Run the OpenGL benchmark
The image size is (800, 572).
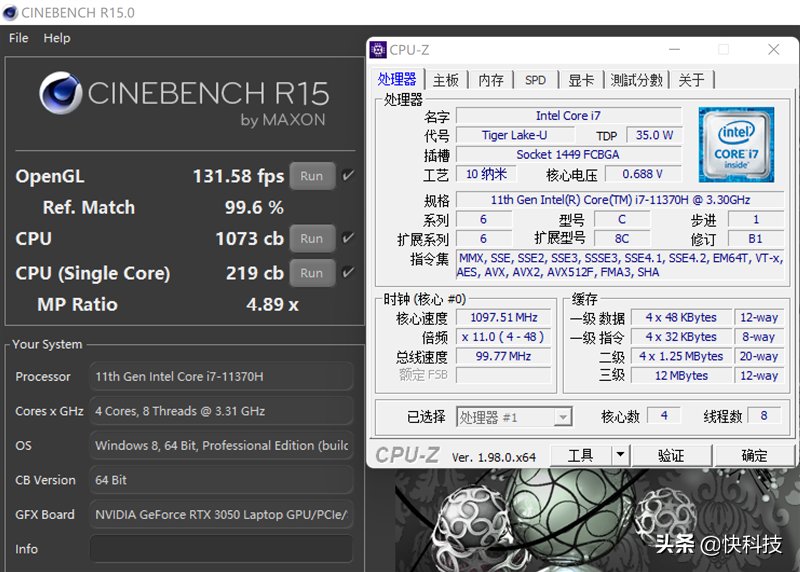coord(312,176)
